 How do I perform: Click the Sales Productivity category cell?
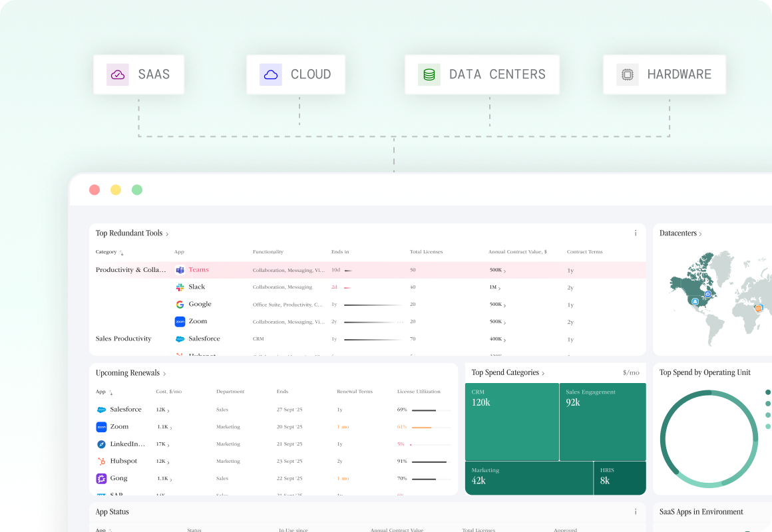pyautogui.click(x=124, y=338)
